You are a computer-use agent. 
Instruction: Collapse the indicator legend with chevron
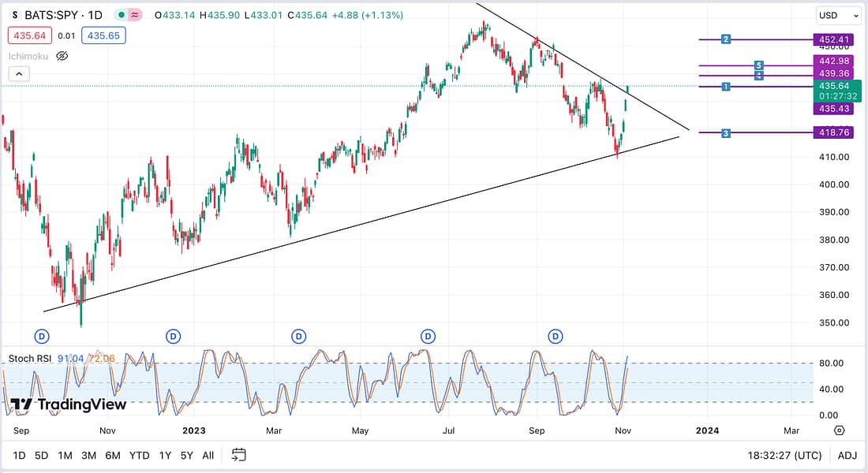[x=19, y=74]
